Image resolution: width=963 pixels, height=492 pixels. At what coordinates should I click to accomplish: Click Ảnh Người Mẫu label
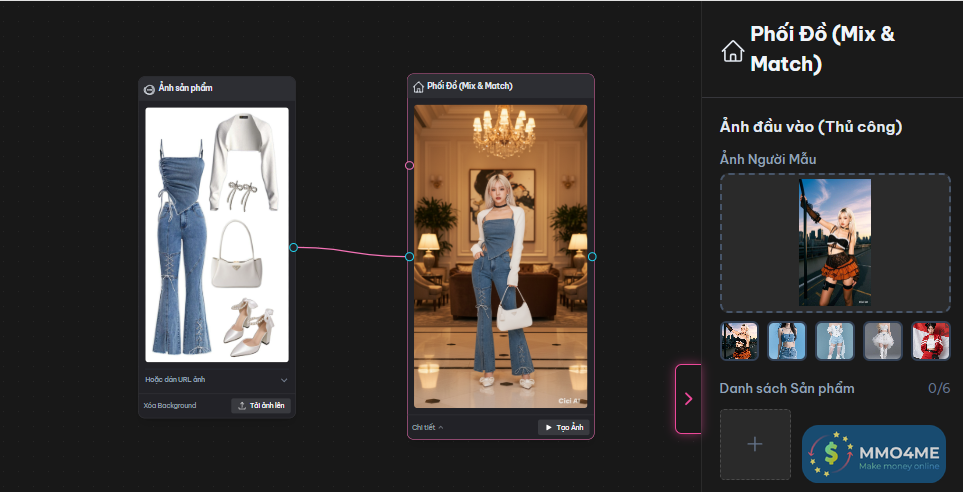point(768,160)
